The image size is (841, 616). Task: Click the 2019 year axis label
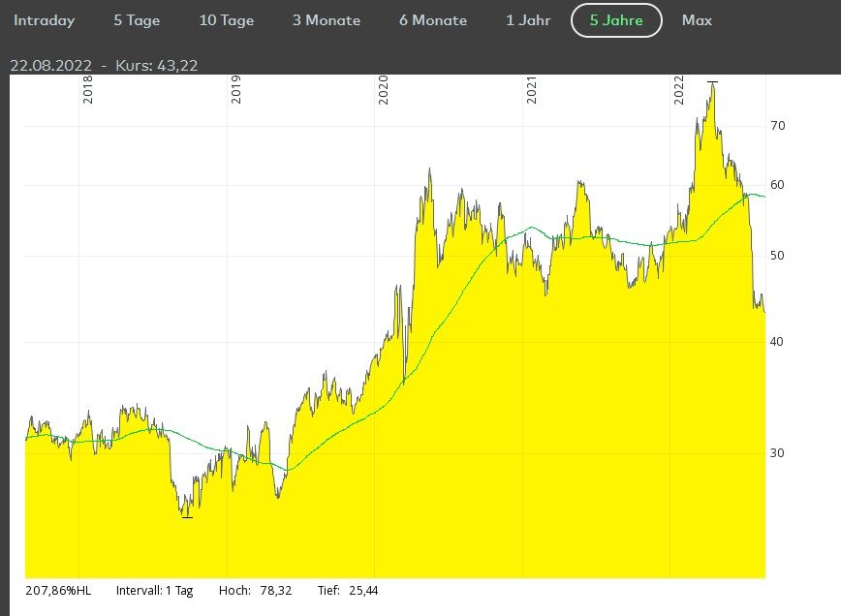235,89
